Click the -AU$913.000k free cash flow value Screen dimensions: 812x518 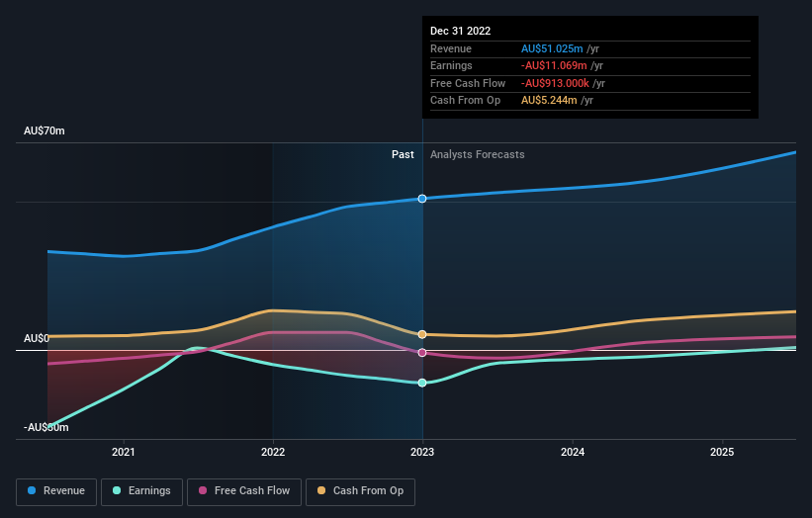point(555,83)
